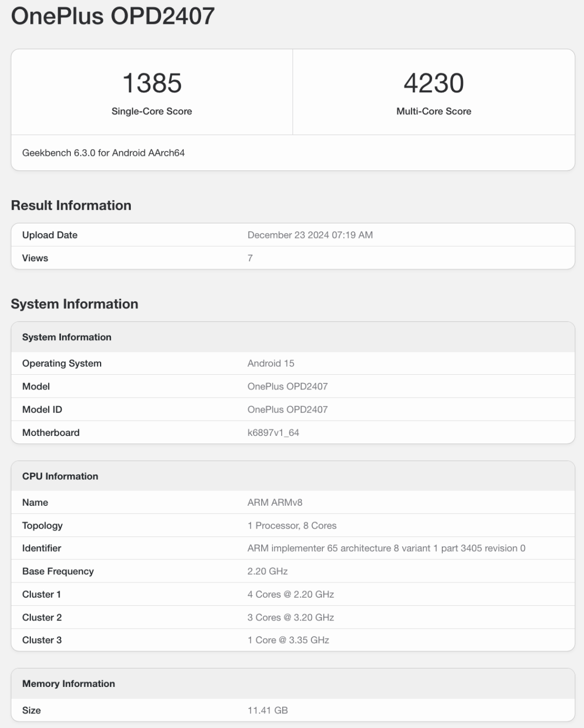
Task: Click the System Information table header
Action: pos(67,337)
